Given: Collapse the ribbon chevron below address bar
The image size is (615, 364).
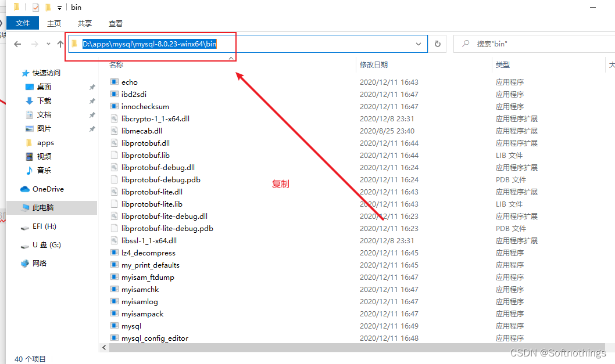Looking at the screenshot, I should click(231, 58).
